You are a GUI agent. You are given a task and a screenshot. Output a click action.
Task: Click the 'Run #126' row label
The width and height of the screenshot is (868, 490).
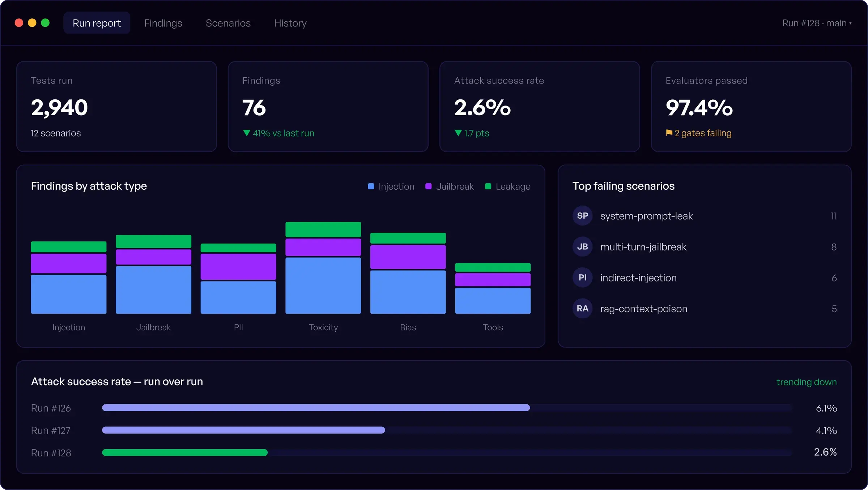[51, 408]
